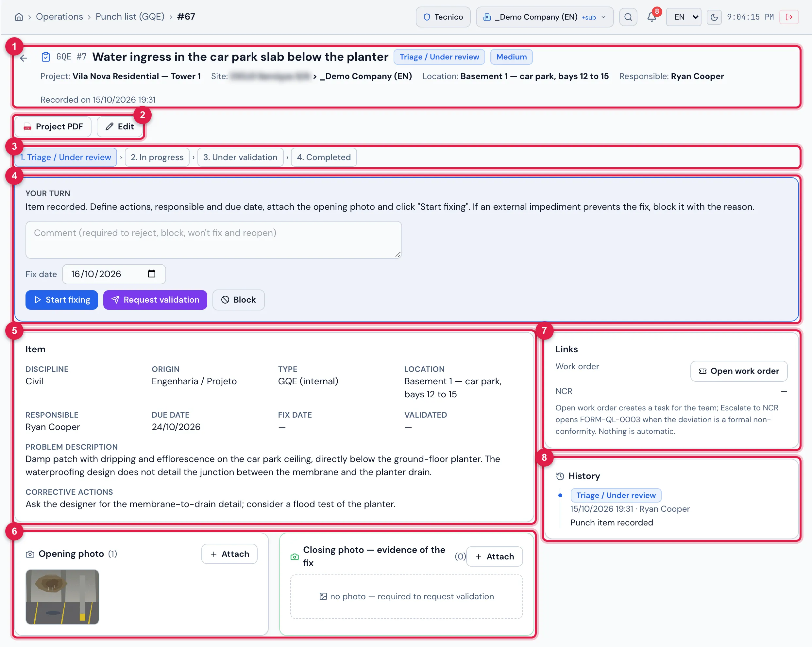Click the Edit button
Image resolution: width=812 pixels, height=647 pixels.
coord(120,126)
